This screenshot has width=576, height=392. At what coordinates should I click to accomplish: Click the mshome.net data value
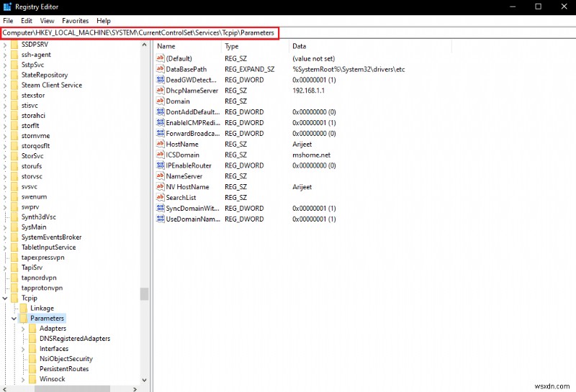(x=312, y=155)
